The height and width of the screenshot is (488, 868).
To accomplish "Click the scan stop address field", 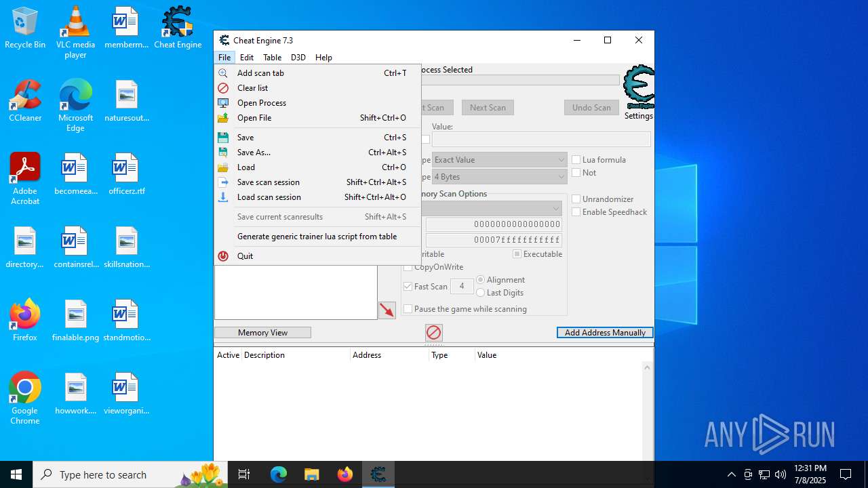I will pos(494,240).
